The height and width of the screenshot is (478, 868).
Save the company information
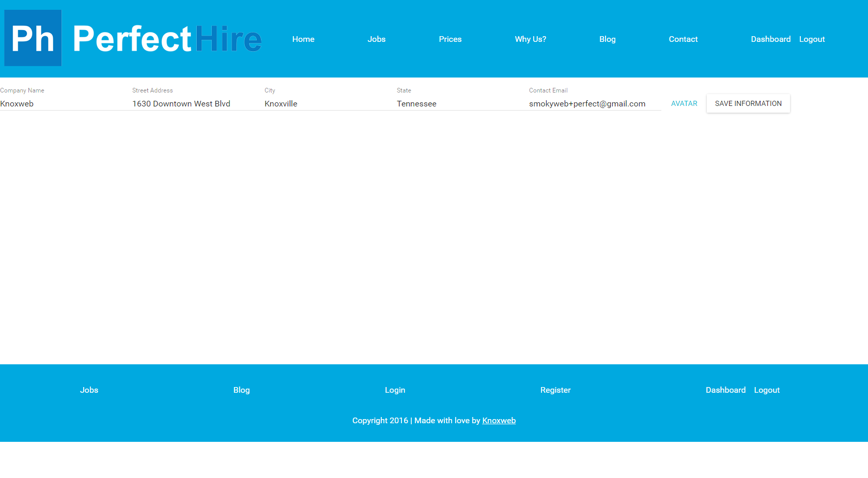click(x=748, y=103)
